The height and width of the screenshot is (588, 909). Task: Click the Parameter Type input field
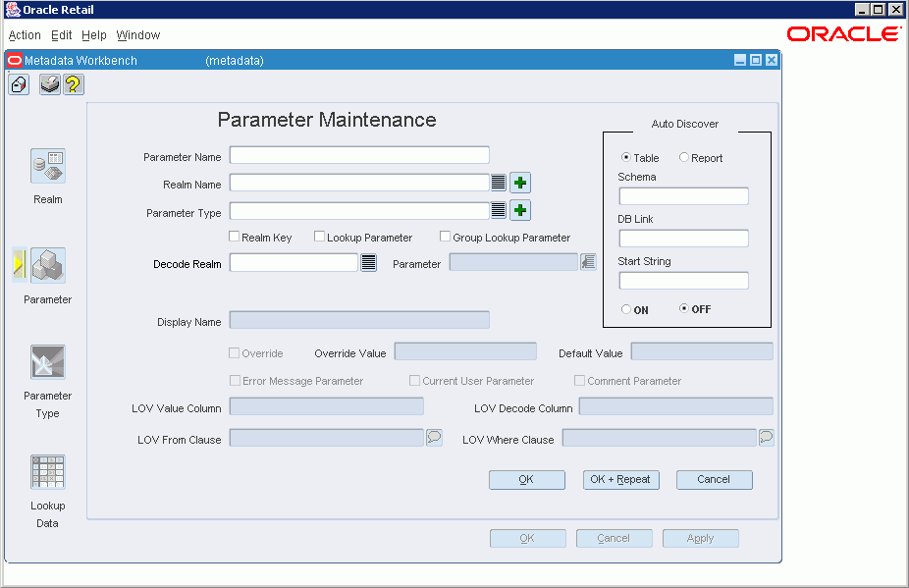click(359, 210)
